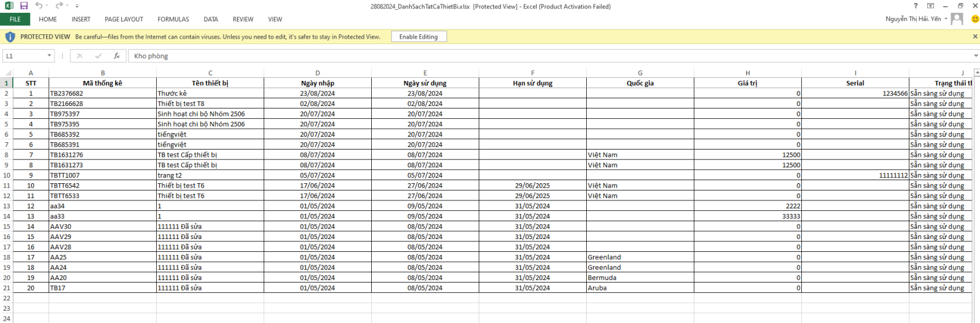
Task: Select all cells via corner triangle
Action: [x=7, y=73]
